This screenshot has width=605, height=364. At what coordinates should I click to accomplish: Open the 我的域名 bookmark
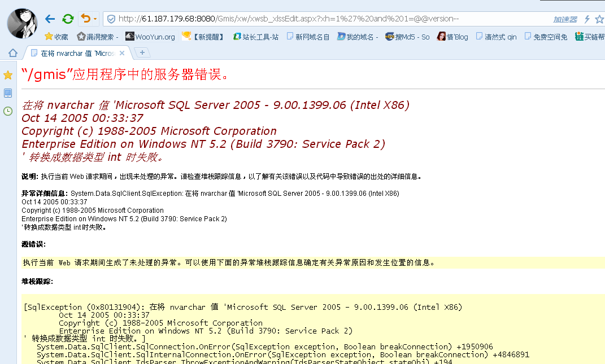[357, 37]
